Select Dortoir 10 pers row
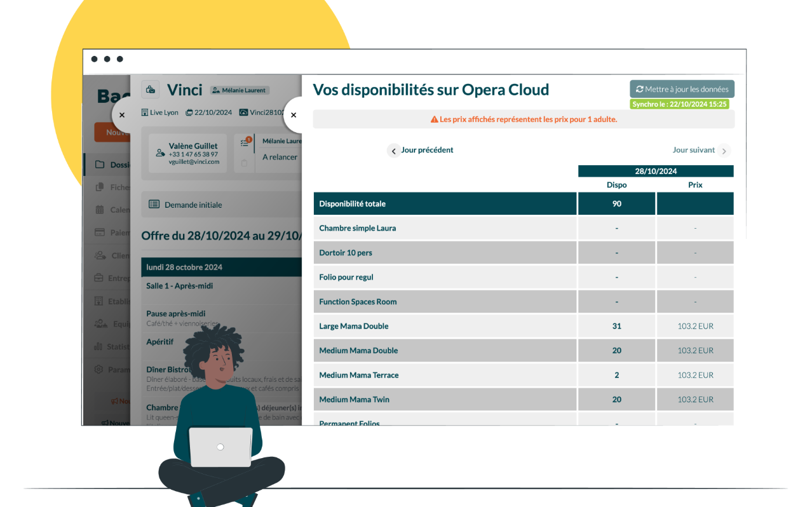 point(524,253)
